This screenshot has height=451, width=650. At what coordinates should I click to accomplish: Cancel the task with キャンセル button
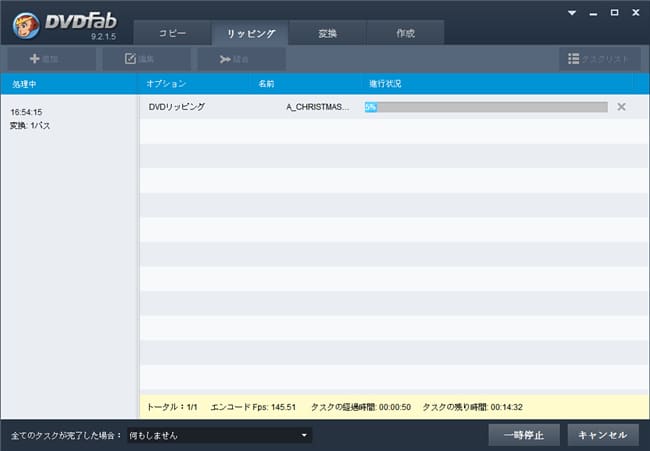[603, 435]
